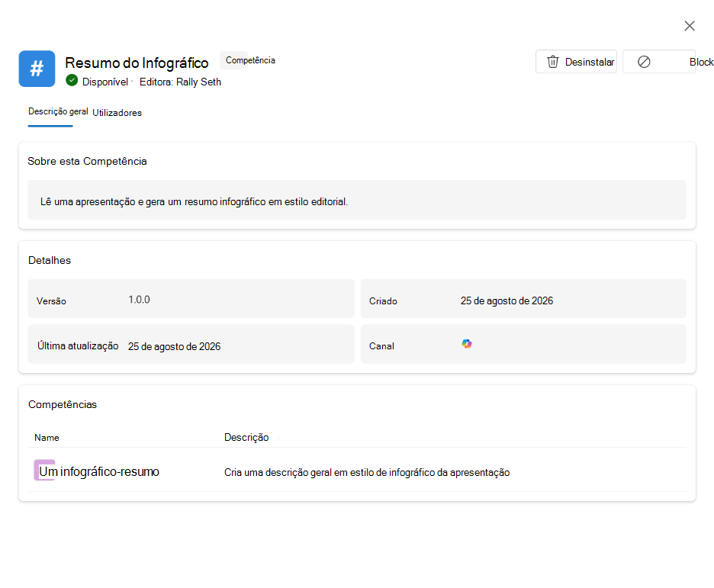
Task: Open the Um infográfico-resumo skill row
Action: (357, 470)
